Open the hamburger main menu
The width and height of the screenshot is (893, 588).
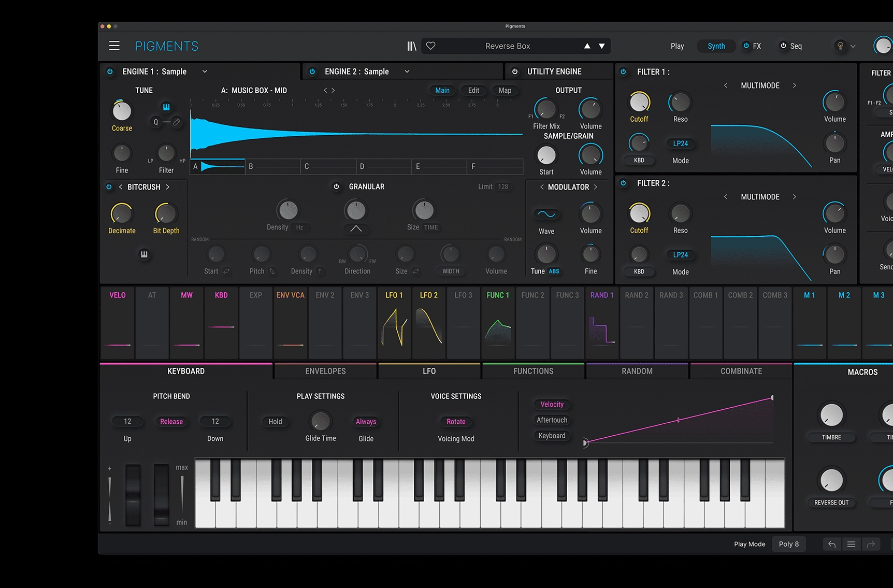tap(114, 46)
